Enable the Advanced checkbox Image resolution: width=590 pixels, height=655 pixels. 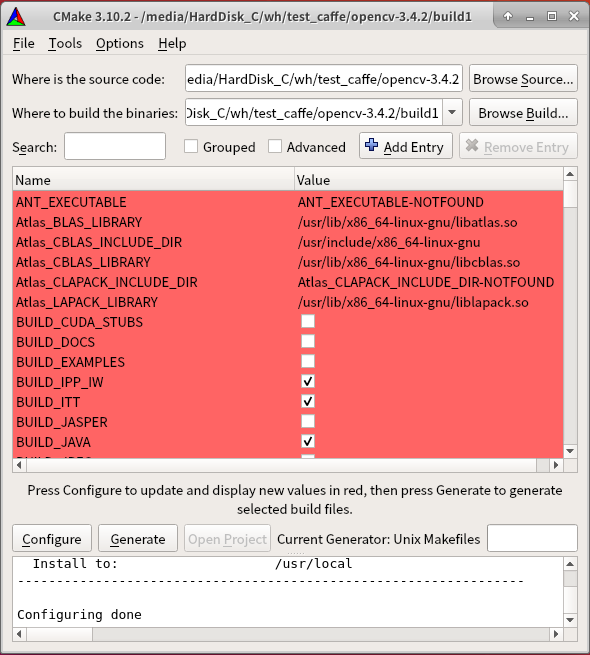pos(275,146)
